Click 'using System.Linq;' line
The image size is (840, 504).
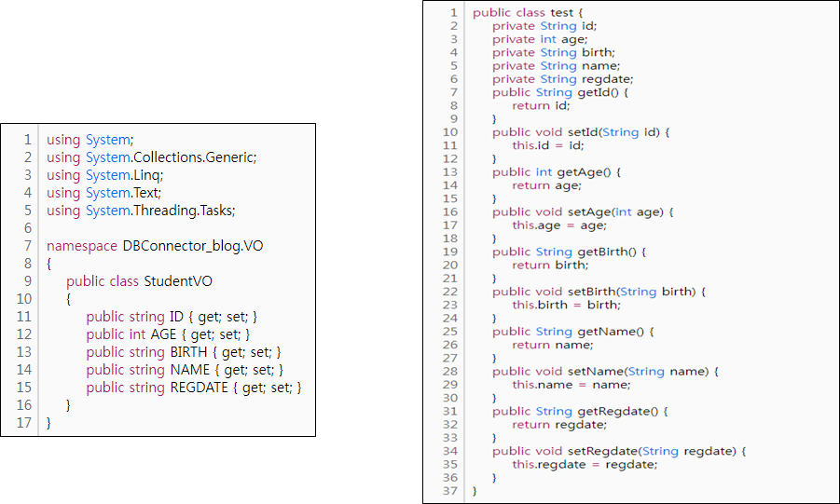point(105,175)
